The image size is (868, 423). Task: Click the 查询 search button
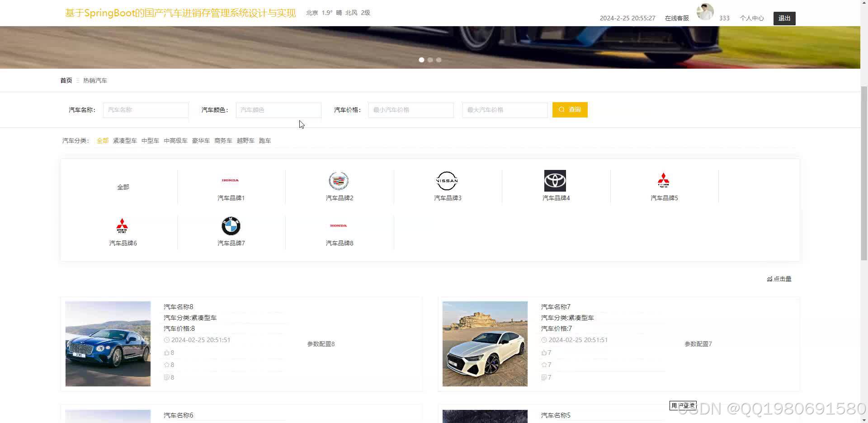pyautogui.click(x=570, y=109)
